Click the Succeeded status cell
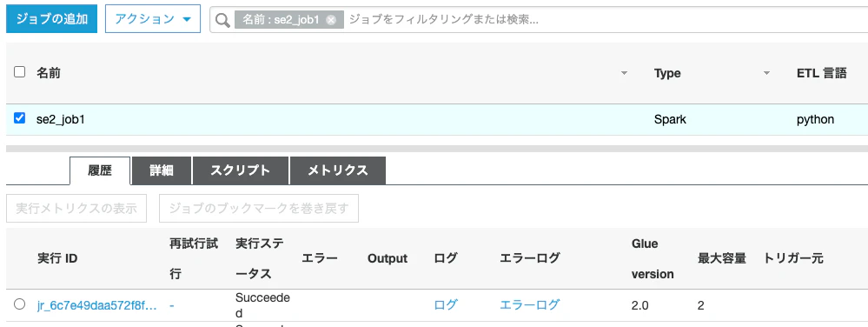 click(x=262, y=305)
